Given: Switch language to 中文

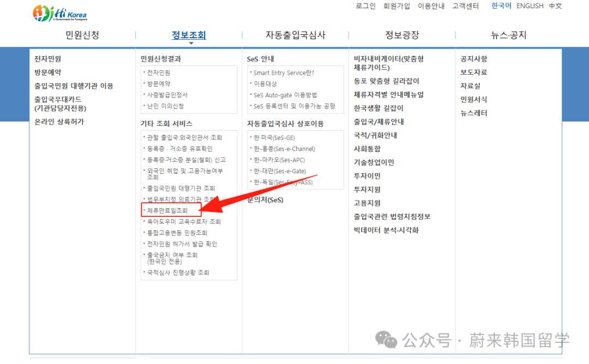Looking at the screenshot, I should (555, 6).
